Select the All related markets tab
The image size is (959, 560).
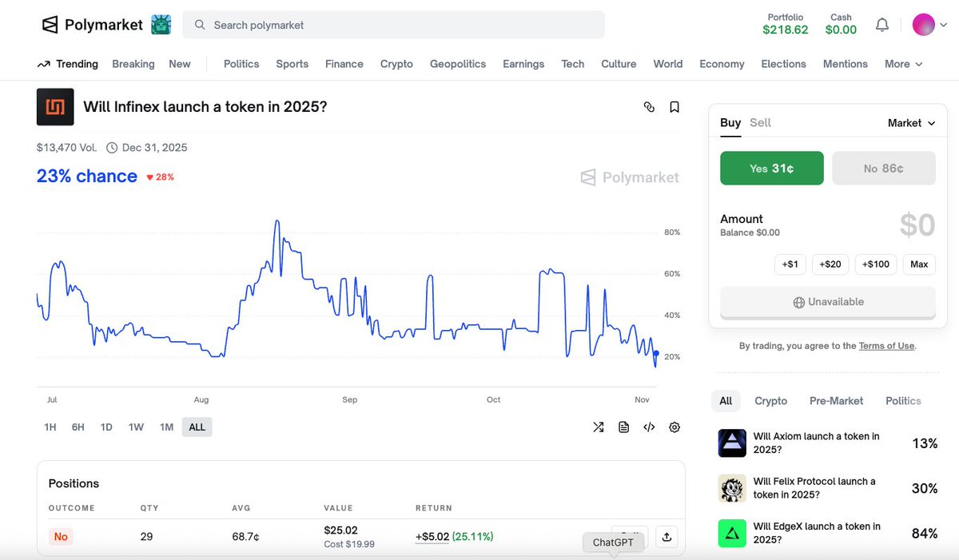726,401
